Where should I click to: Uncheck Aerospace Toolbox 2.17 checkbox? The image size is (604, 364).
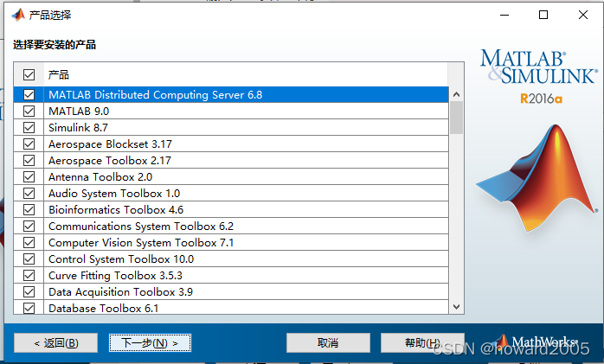pos(29,161)
